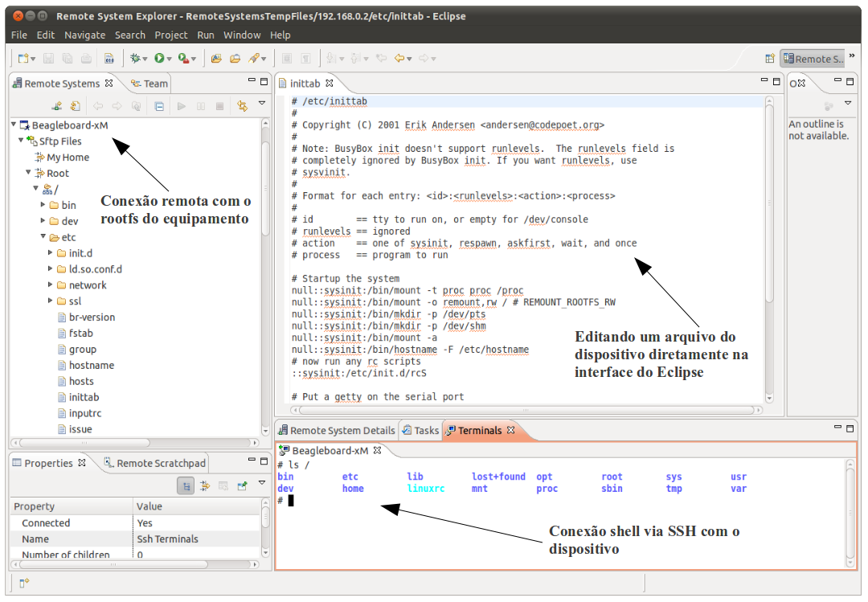The width and height of the screenshot is (868, 602).
Task: Open the Window menu
Action: pos(242,35)
